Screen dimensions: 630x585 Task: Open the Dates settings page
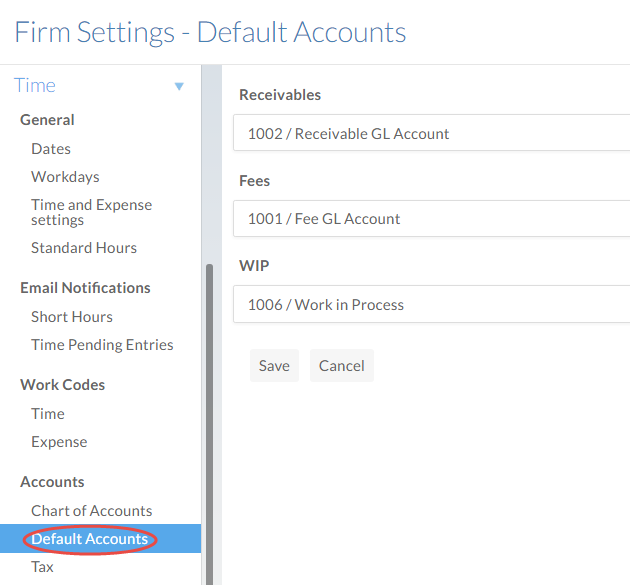click(51, 148)
